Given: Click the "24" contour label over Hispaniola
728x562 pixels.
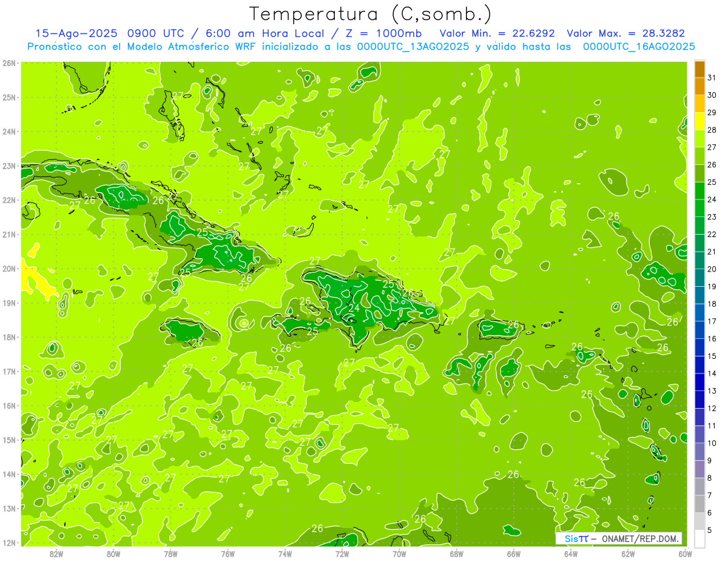Looking at the screenshot, I should (x=354, y=308).
